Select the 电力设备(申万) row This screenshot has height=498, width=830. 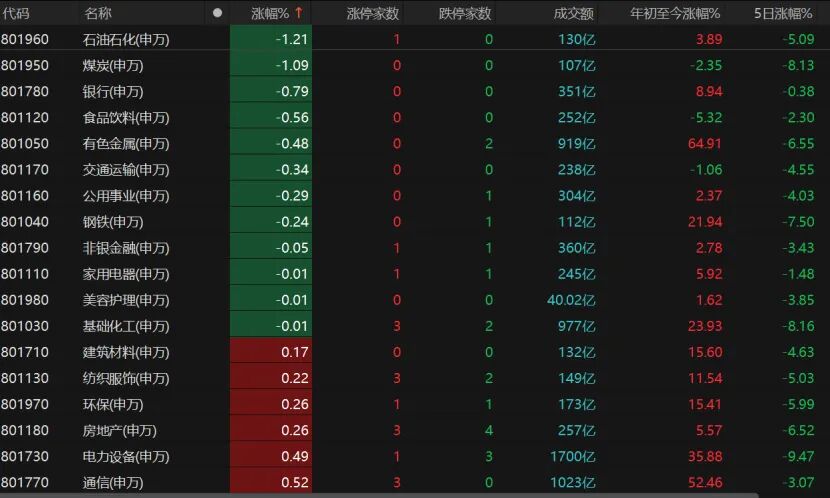[125, 456]
